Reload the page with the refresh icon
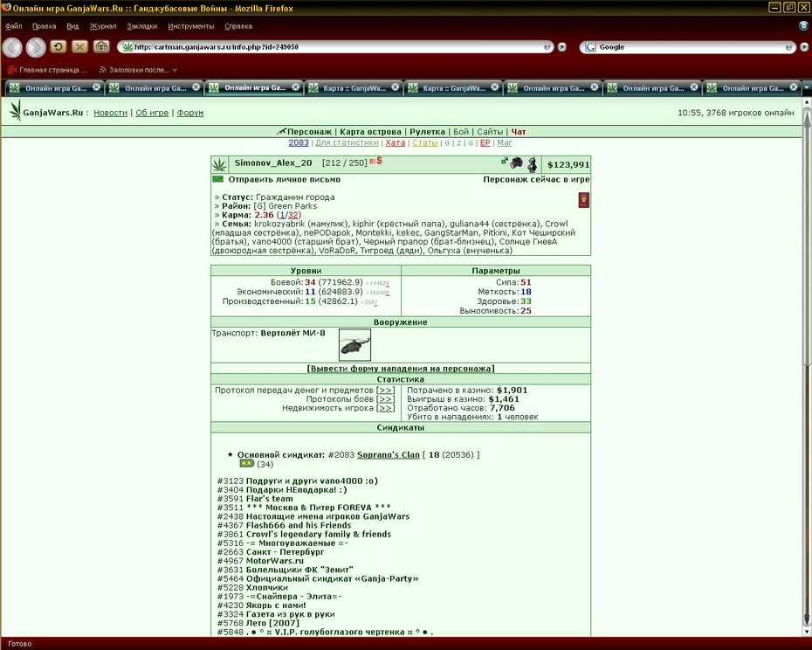The height and width of the screenshot is (650, 812). [x=58, y=47]
